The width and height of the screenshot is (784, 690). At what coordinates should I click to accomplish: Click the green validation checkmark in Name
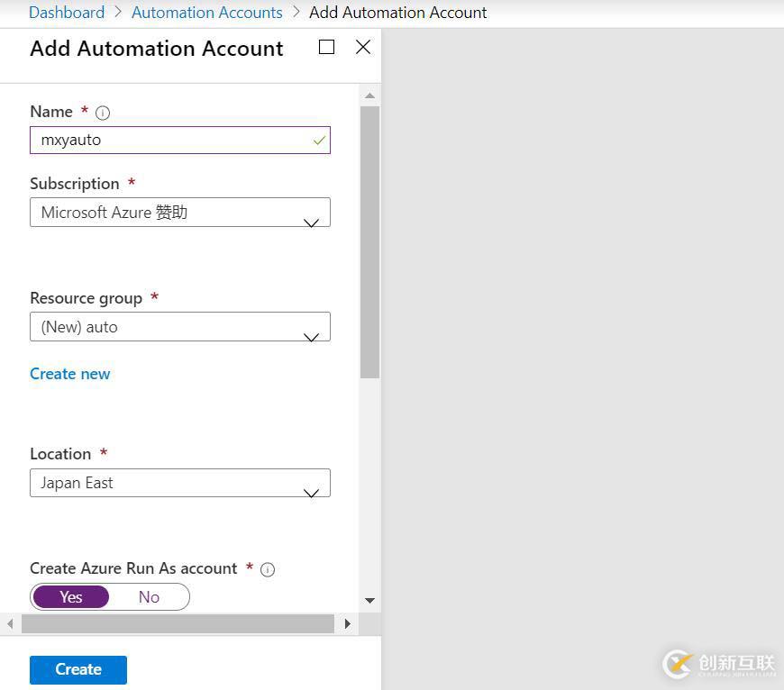(318, 141)
